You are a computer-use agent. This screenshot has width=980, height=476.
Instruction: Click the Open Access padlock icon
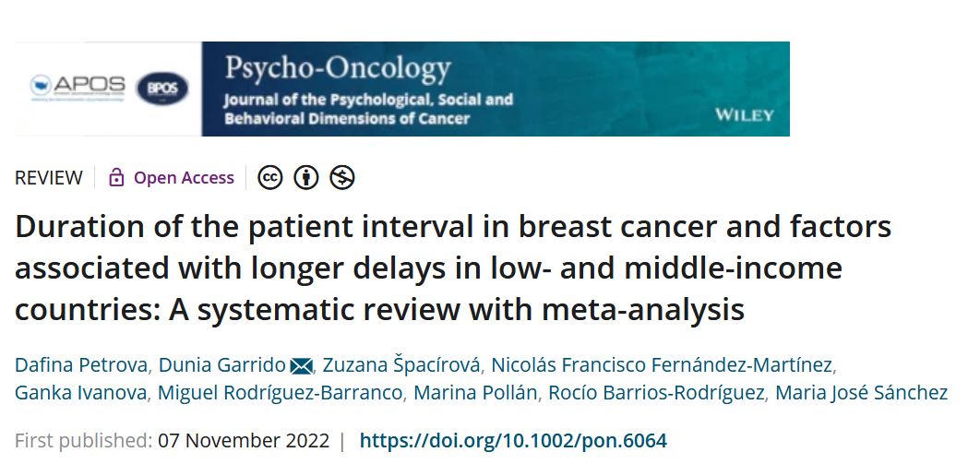[116, 178]
